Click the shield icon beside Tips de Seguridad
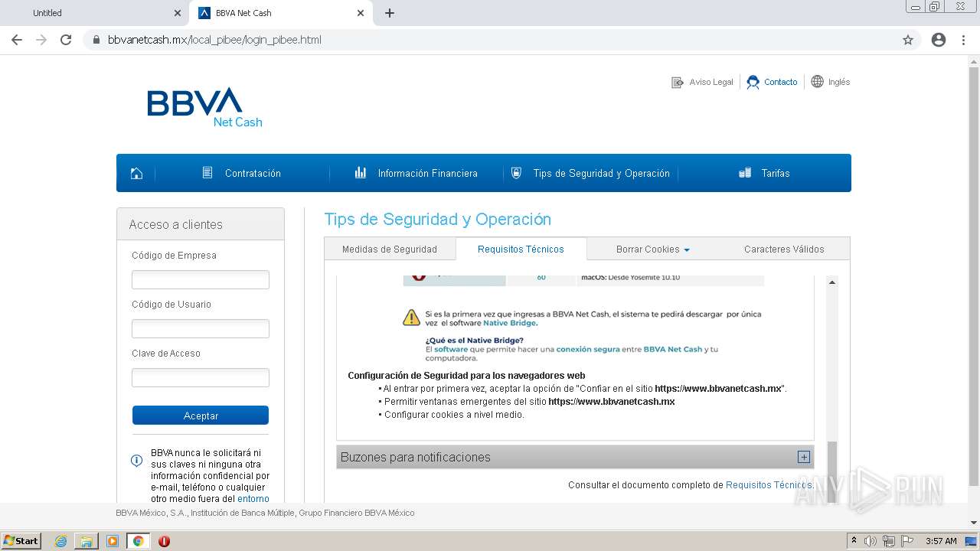This screenshot has height=551, width=980. tap(517, 173)
